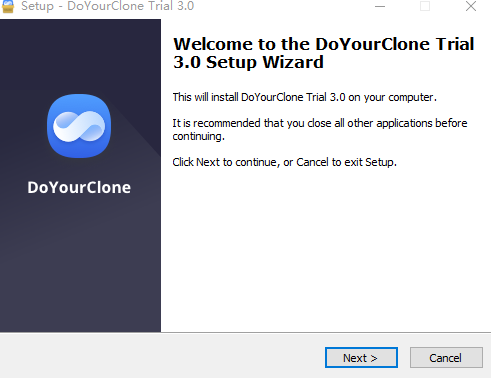Screen dimensions: 491x378
Task: Click the 'Click Next to continue' instruction text
Action: click(284, 162)
